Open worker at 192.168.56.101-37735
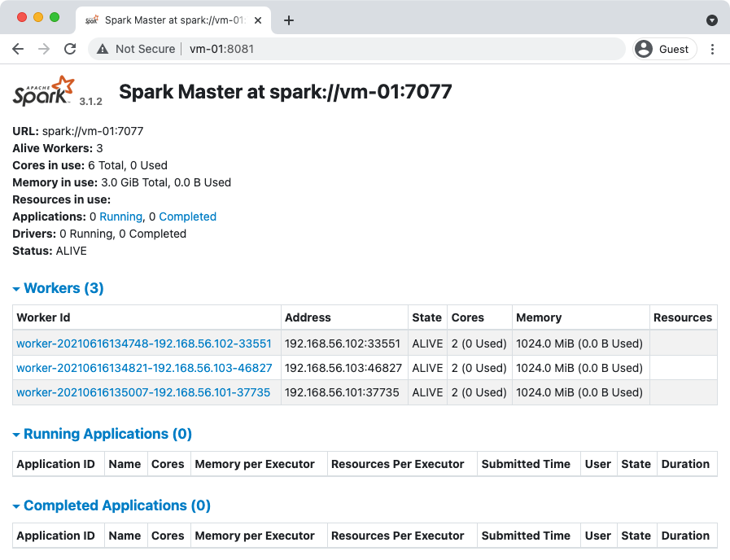 (143, 392)
